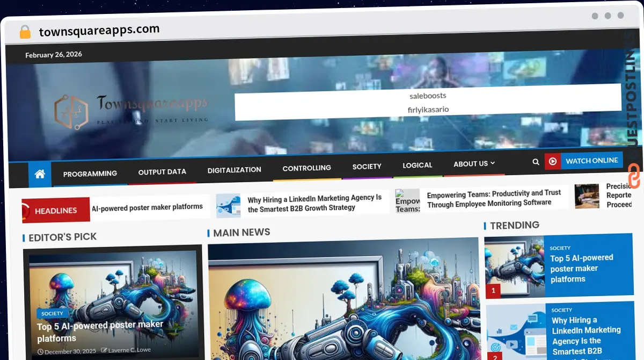644x360 pixels.
Task: Open the search magnifier icon
Action: tap(536, 162)
